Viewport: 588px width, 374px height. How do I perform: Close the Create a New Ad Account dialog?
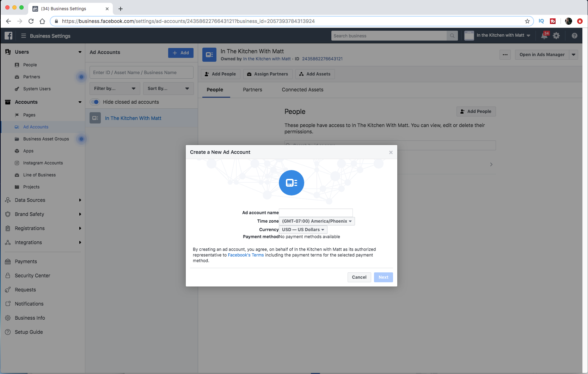(x=391, y=152)
